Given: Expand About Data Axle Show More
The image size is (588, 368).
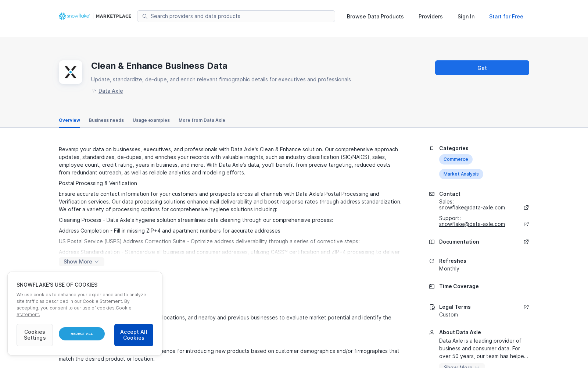Looking at the screenshot, I should point(462,366).
